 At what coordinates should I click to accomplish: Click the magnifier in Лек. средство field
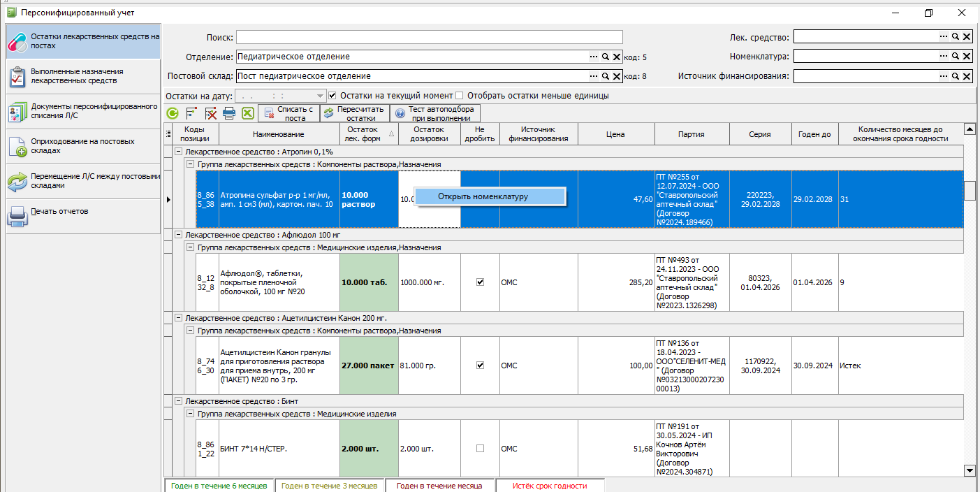(956, 37)
